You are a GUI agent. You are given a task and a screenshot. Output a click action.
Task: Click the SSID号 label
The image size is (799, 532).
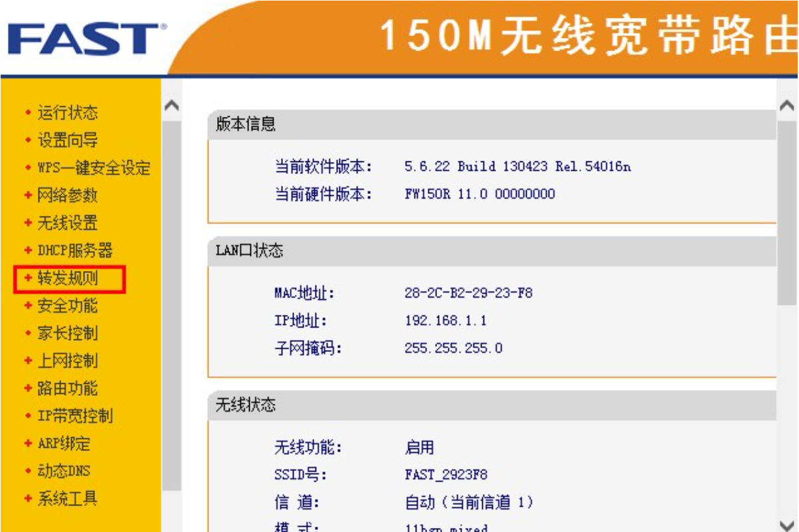click(301, 475)
